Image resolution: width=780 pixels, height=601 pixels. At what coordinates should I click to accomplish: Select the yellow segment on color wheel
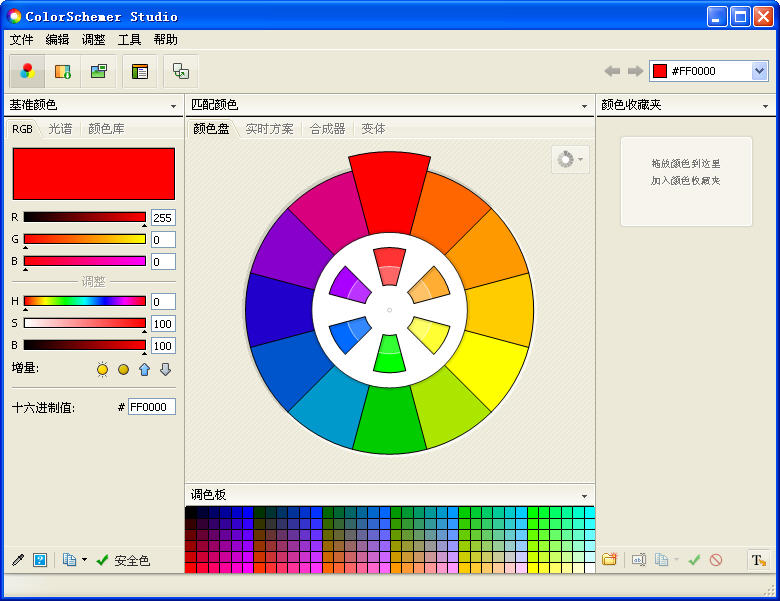488,371
